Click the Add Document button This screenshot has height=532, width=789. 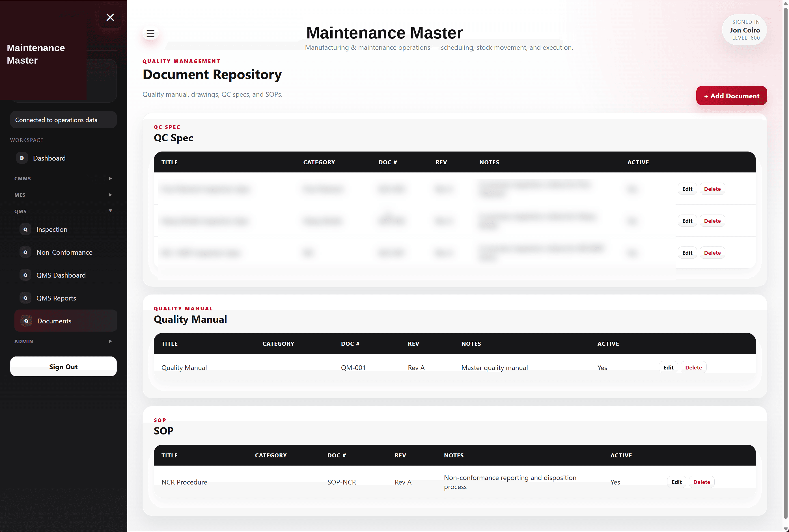[731, 96]
